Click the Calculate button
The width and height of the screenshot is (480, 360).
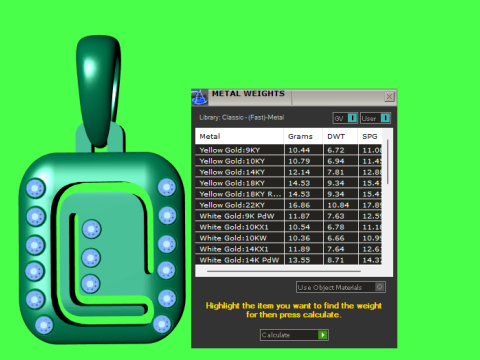click(x=294, y=335)
